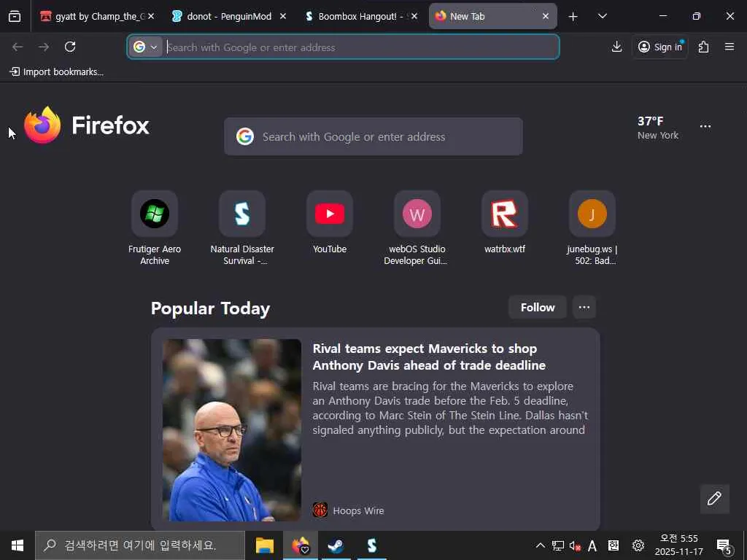The height and width of the screenshot is (560, 747).
Task: Click Follow for Popular Today
Action: click(538, 308)
